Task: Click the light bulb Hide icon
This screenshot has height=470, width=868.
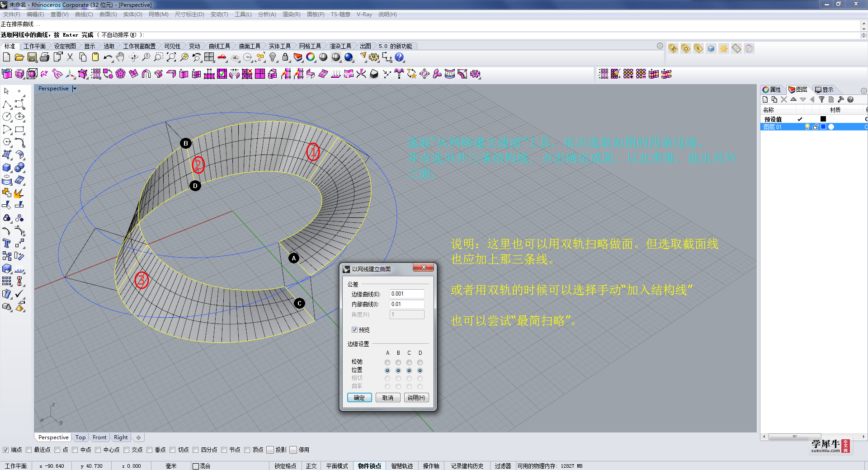Action: (x=273, y=57)
